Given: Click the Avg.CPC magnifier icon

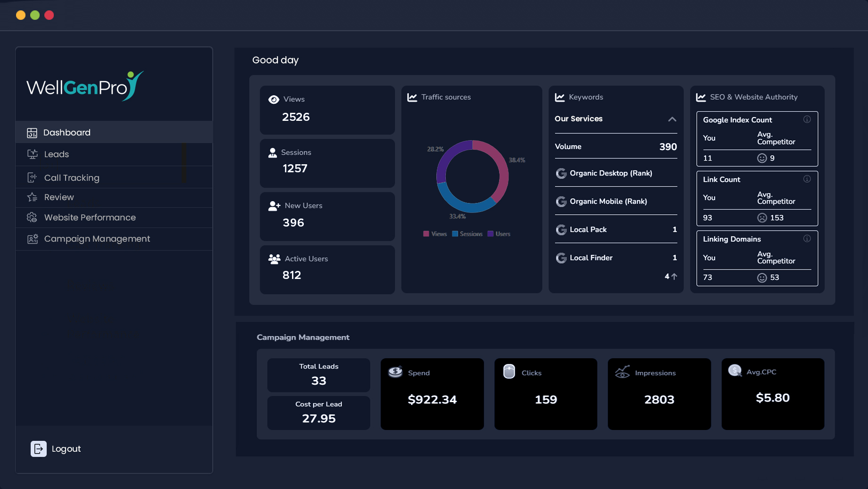Looking at the screenshot, I should pyautogui.click(x=735, y=371).
